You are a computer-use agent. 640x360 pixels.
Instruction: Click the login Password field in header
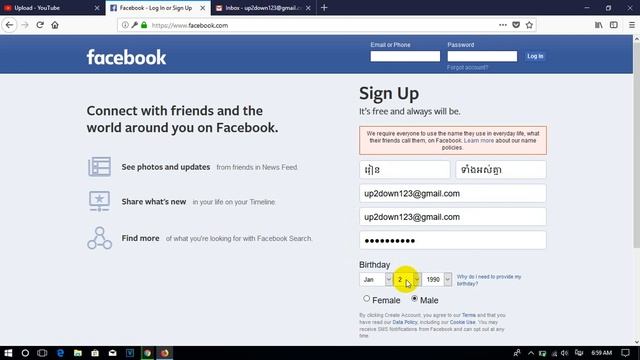click(x=482, y=56)
